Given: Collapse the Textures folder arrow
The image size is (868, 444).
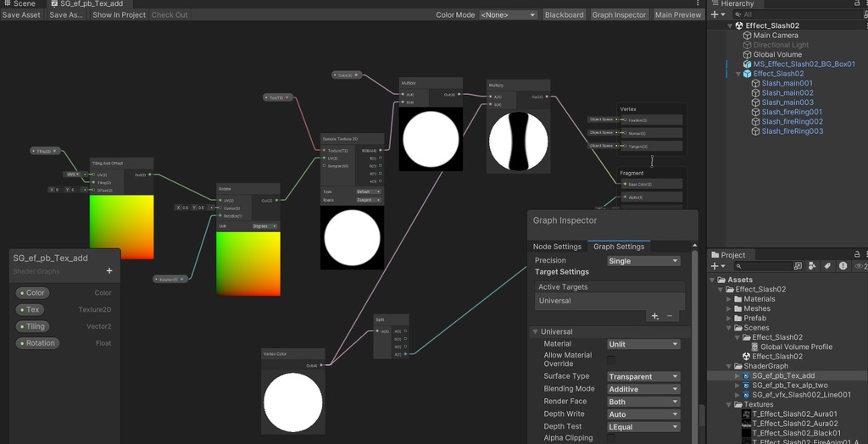Looking at the screenshot, I should pyautogui.click(x=729, y=405).
